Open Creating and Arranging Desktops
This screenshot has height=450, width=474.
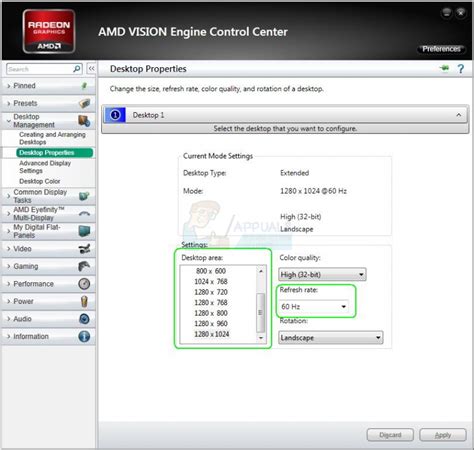point(52,138)
